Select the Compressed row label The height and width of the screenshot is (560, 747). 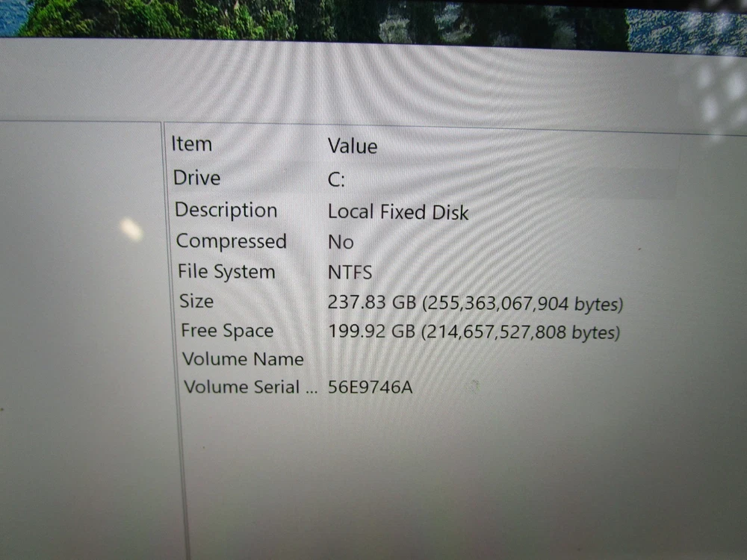231,241
